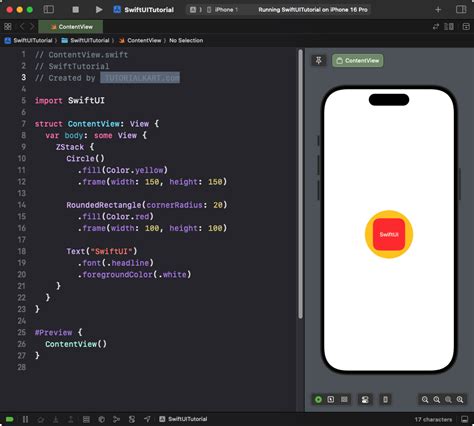Open the SwiftUITutorial scheme selector
The height and width of the screenshot is (426, 474).
(144, 10)
